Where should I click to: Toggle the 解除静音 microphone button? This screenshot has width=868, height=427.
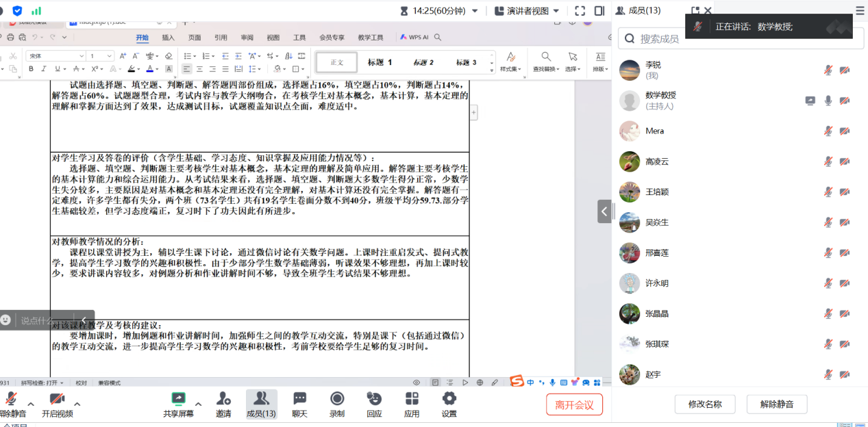click(x=12, y=400)
